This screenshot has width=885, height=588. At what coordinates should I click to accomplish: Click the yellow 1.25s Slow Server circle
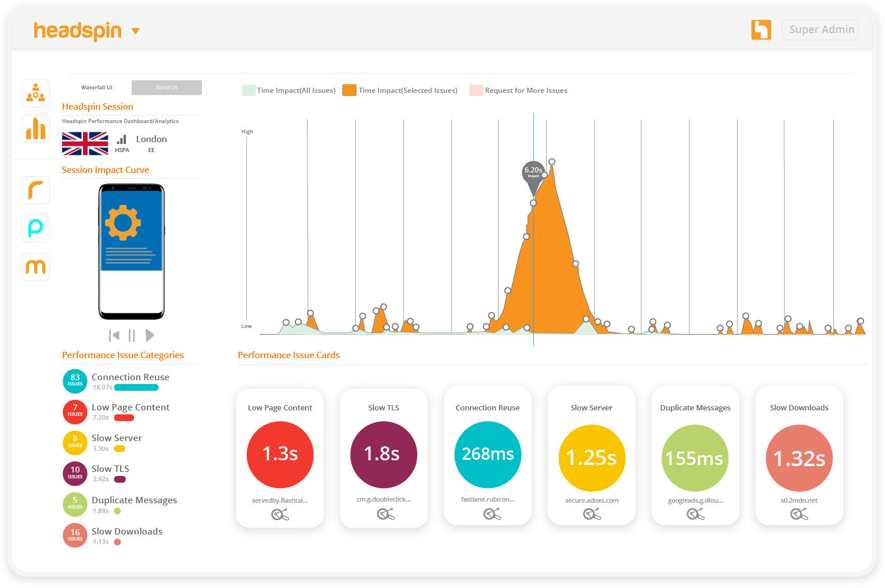point(592,459)
